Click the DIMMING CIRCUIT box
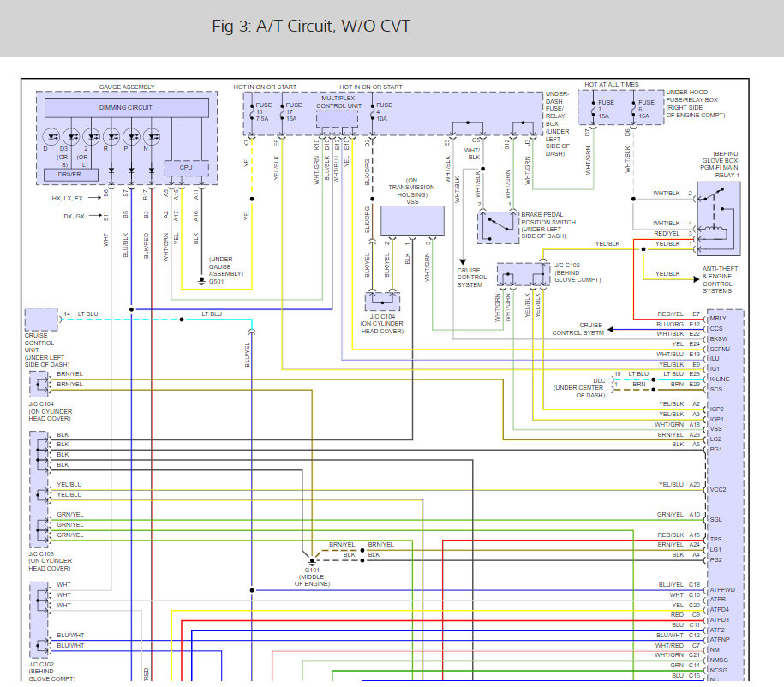This screenshot has height=687, width=784. (x=127, y=107)
